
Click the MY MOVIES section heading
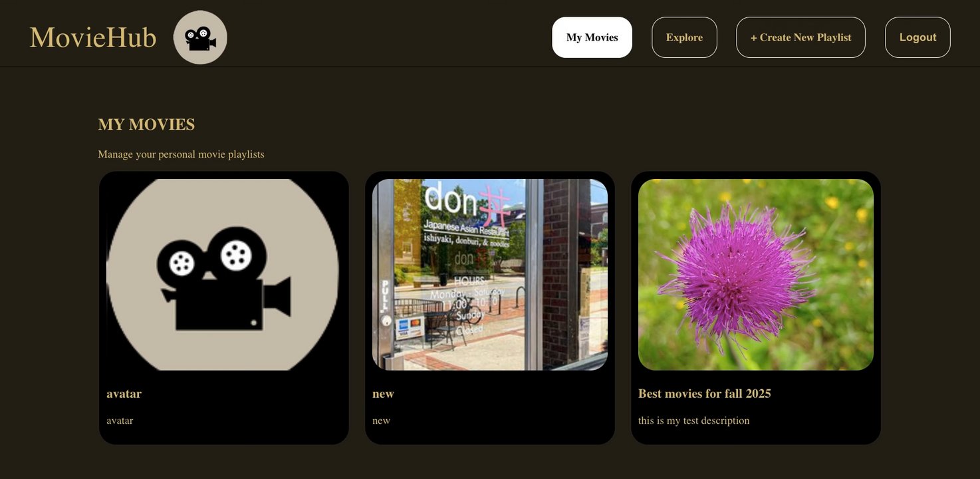(x=146, y=124)
